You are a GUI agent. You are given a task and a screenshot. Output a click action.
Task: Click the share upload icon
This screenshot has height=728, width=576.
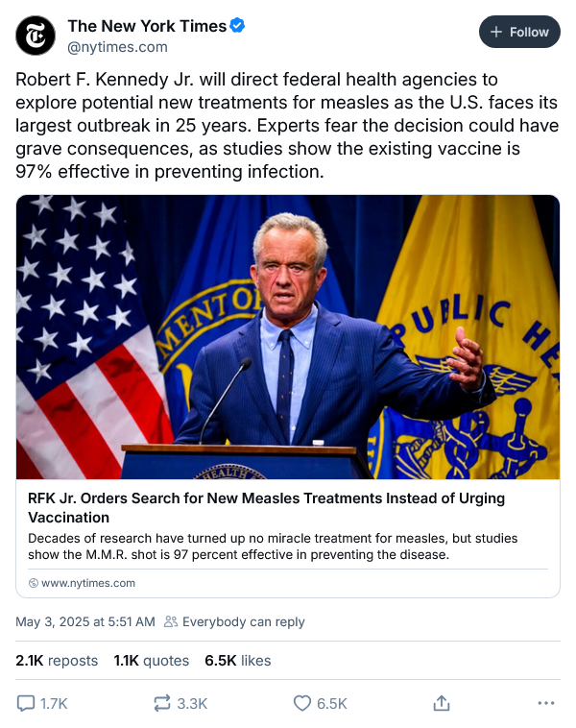click(442, 703)
